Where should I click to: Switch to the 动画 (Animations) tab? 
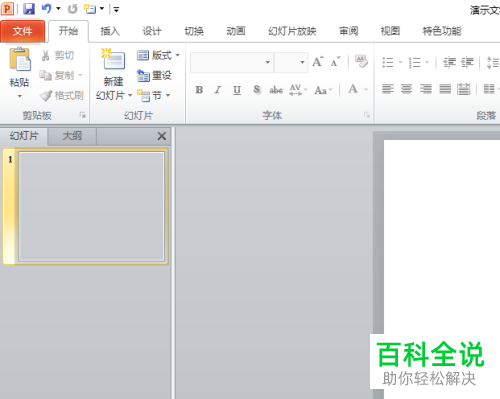tap(236, 31)
